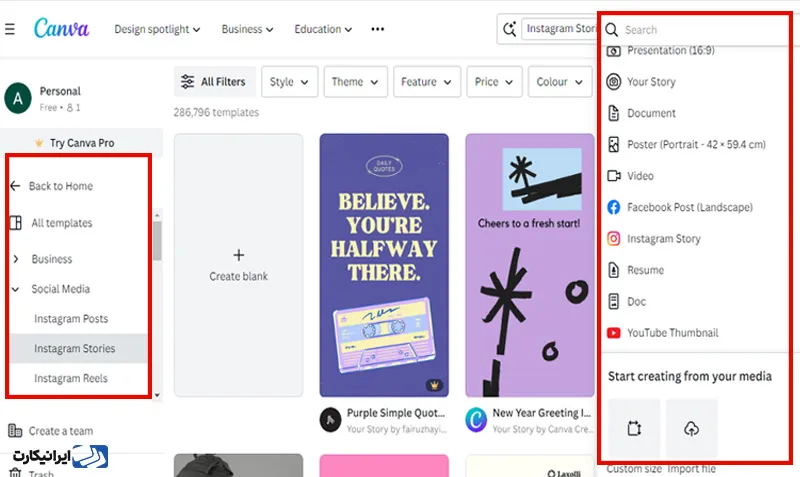Choose Instagram Story from design list
This screenshot has width=800, height=477.
[x=664, y=239]
